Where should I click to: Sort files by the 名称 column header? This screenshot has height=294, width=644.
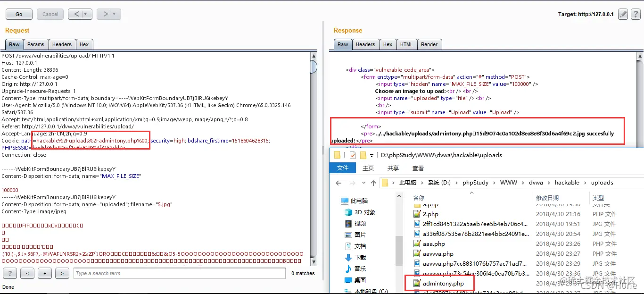pos(419,198)
